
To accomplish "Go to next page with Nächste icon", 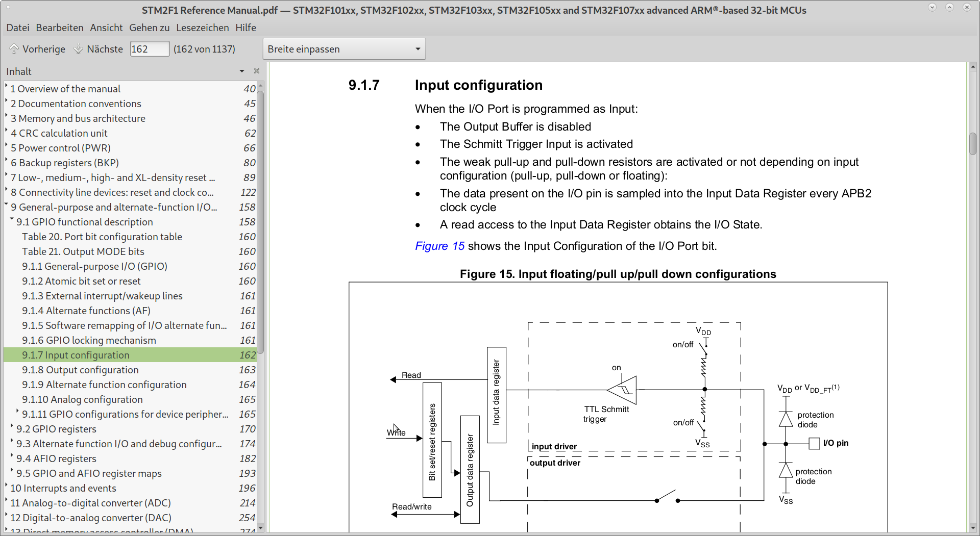I will 78,49.
